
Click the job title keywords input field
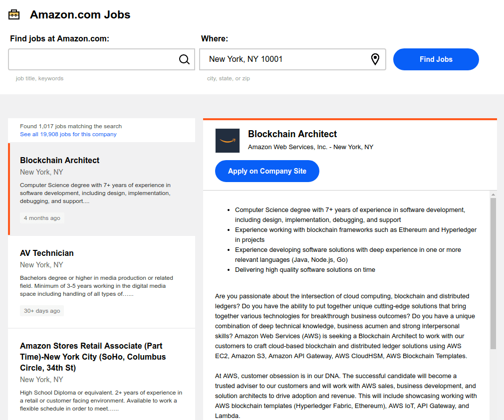click(x=102, y=59)
